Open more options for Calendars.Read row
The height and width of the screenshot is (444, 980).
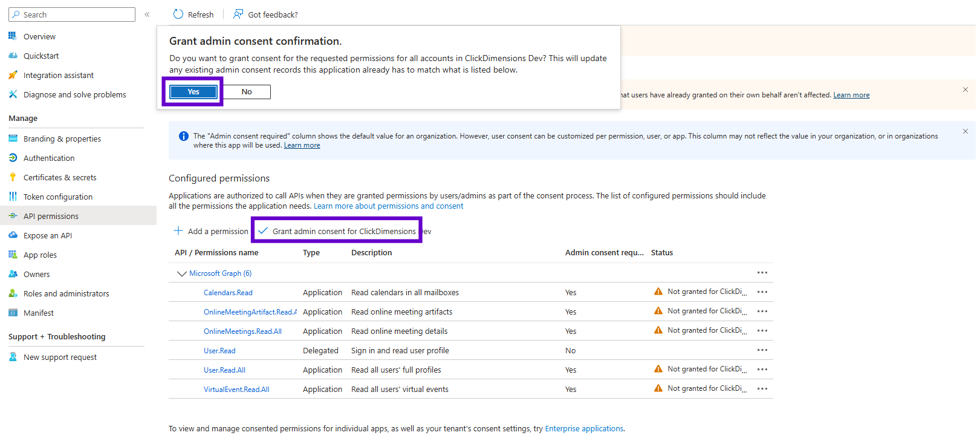point(762,292)
